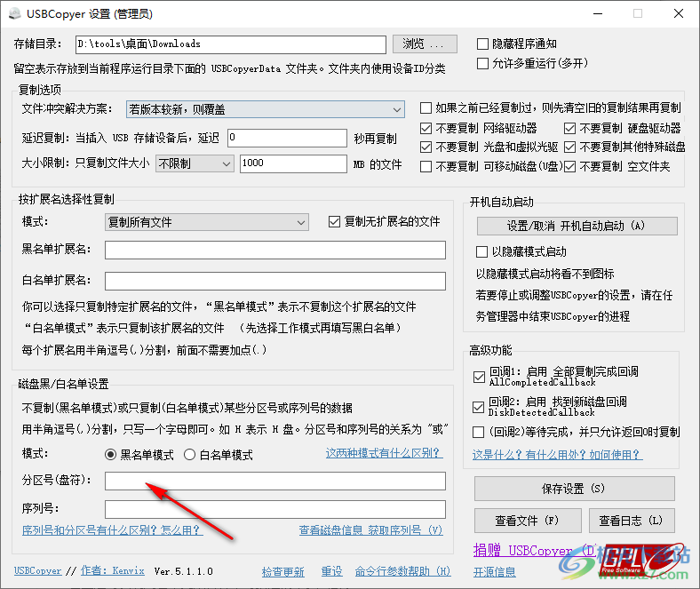The width and height of the screenshot is (700, 589).
Task: Toggle 不要复制 空文件夹 checkbox
Action: tap(569, 166)
